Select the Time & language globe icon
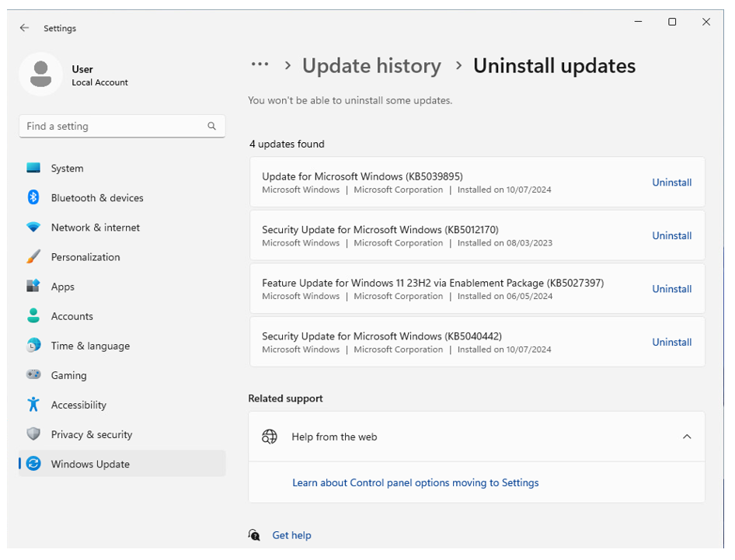Image resolution: width=735 pixels, height=560 pixels. pos(33,346)
